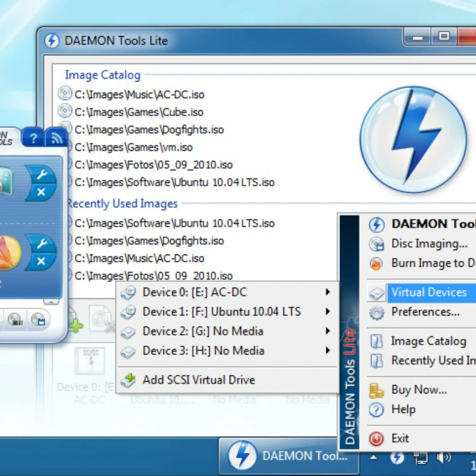Show hidden tray icons arrow

point(373,457)
